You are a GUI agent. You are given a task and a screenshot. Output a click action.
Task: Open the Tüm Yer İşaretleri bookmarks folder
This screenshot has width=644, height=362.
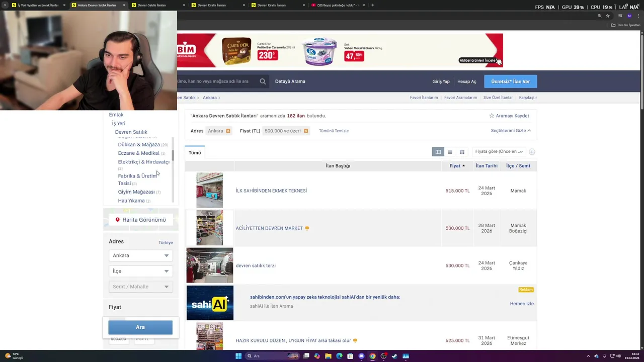(624, 25)
